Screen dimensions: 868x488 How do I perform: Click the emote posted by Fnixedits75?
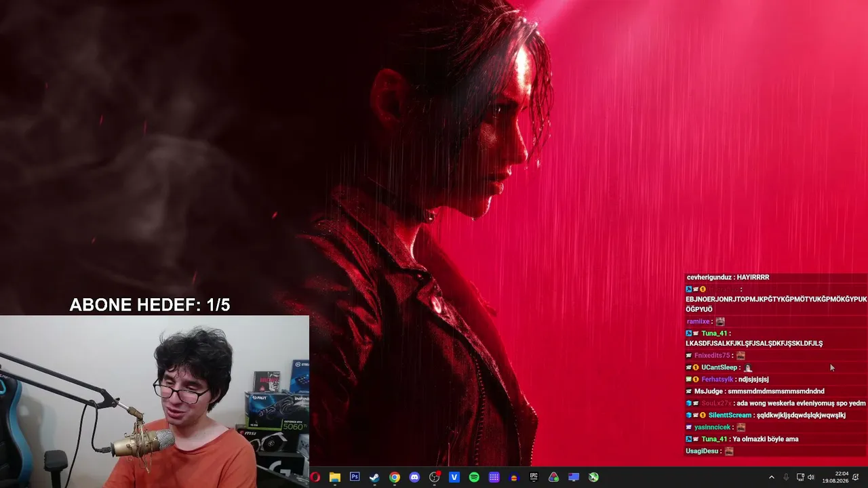tap(741, 355)
